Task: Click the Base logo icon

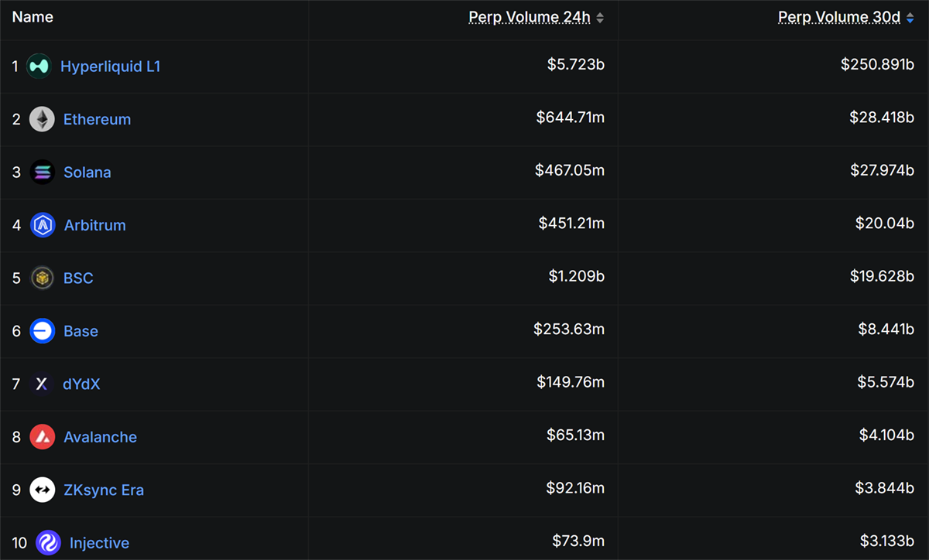Action: [43, 331]
